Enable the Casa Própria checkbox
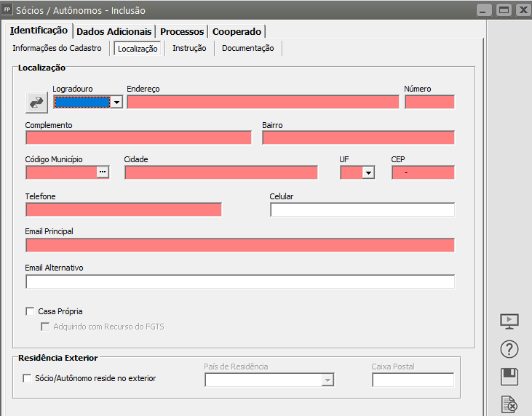This screenshot has width=532, height=416. pos(30,311)
